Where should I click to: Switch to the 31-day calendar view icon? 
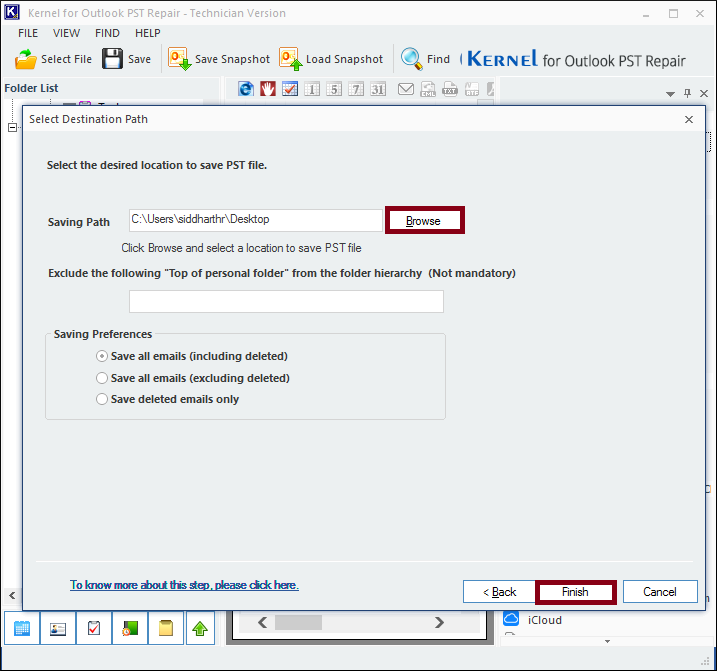coord(378,89)
